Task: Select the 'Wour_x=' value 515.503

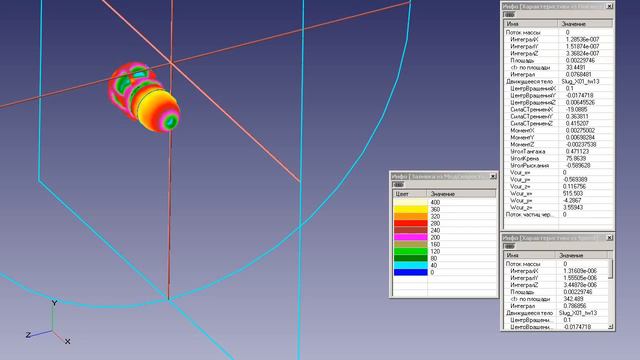Action: 573,193
